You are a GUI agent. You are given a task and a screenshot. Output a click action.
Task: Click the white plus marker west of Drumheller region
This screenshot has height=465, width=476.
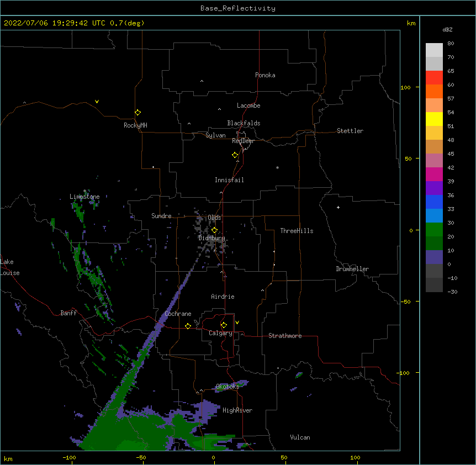point(338,207)
